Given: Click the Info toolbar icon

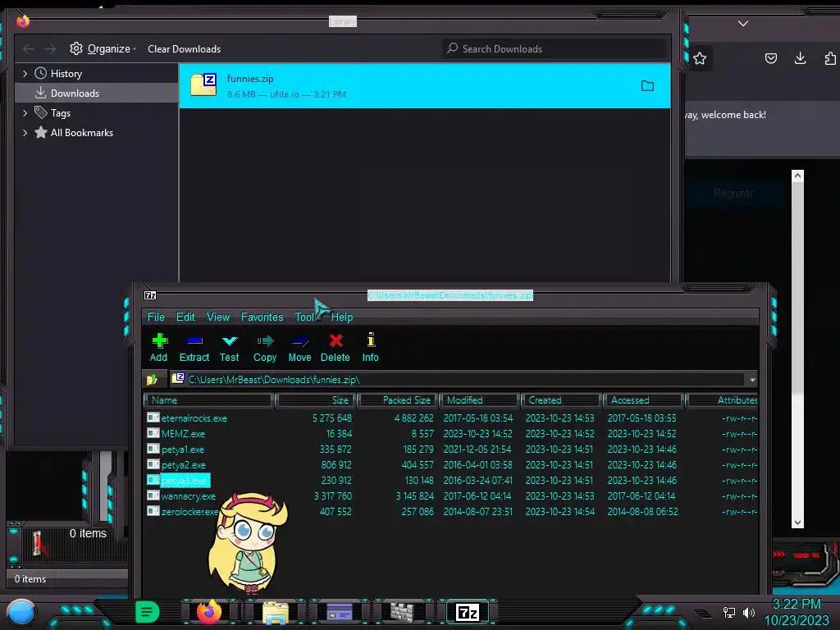Looking at the screenshot, I should pyautogui.click(x=370, y=347).
